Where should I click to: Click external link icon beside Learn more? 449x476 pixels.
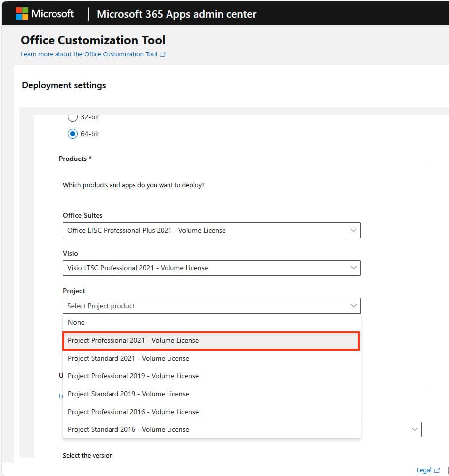(x=163, y=54)
